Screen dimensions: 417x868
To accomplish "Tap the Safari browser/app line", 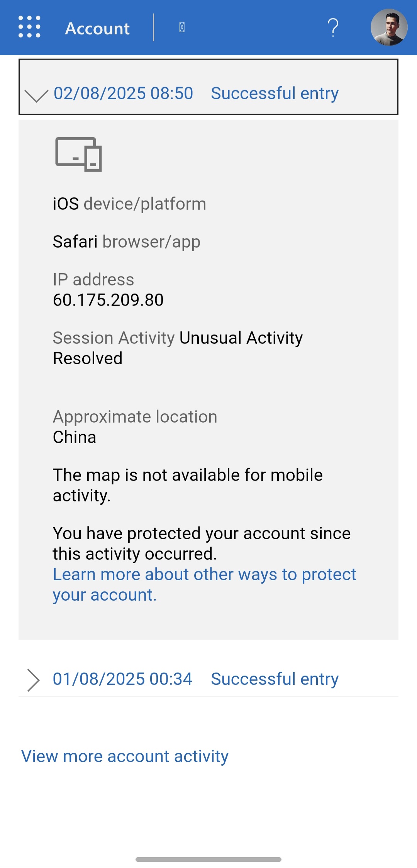I will coord(126,242).
